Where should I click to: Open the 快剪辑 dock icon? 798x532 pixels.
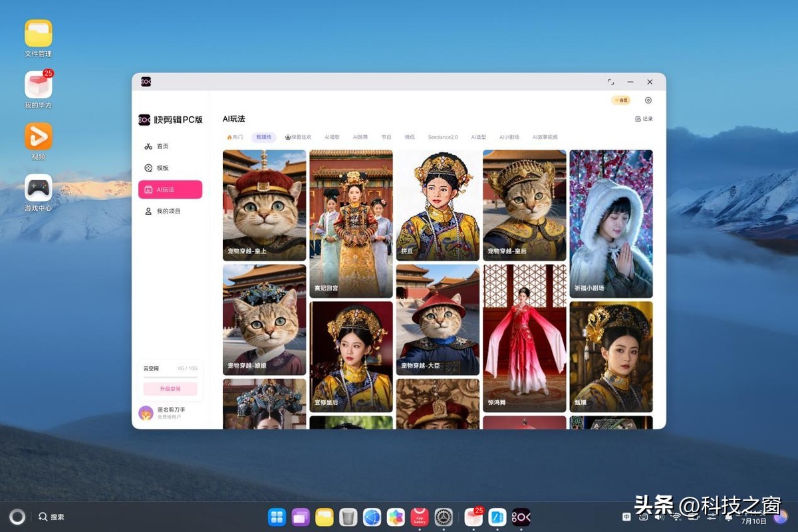point(521,517)
